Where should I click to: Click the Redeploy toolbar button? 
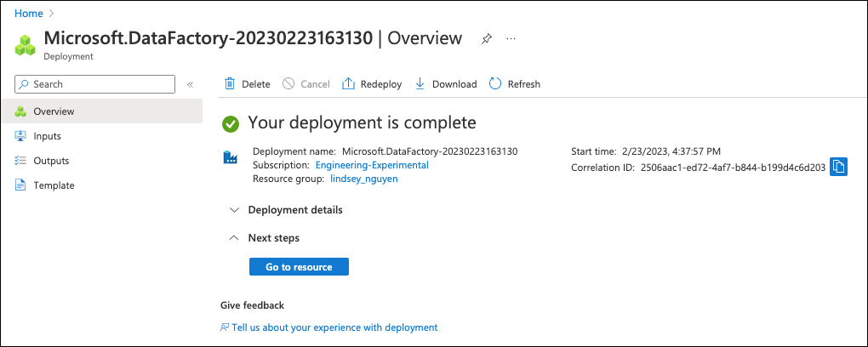[x=372, y=84]
